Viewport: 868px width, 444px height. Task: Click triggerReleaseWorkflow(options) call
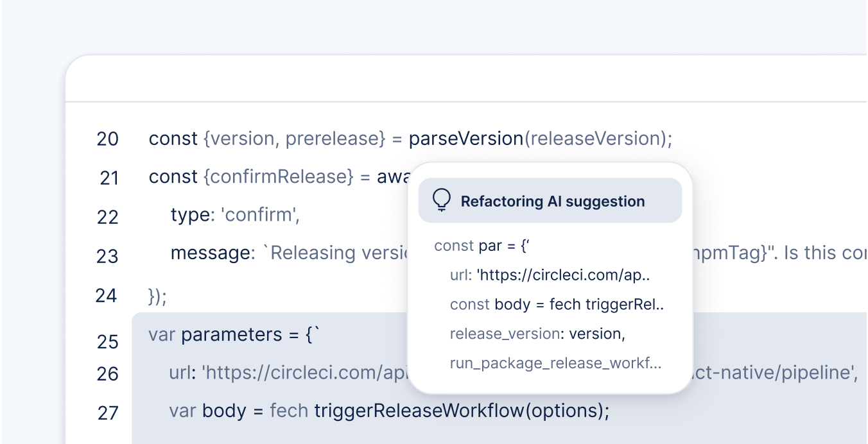[461, 411]
